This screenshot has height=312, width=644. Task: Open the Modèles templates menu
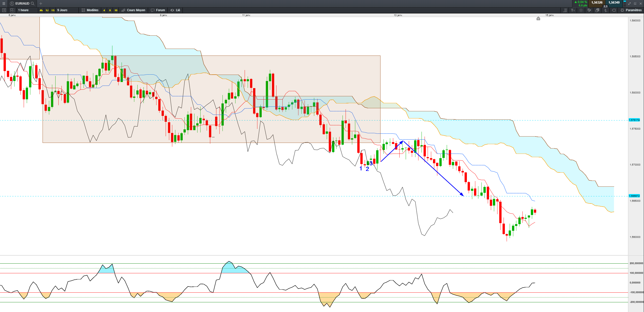pos(90,10)
